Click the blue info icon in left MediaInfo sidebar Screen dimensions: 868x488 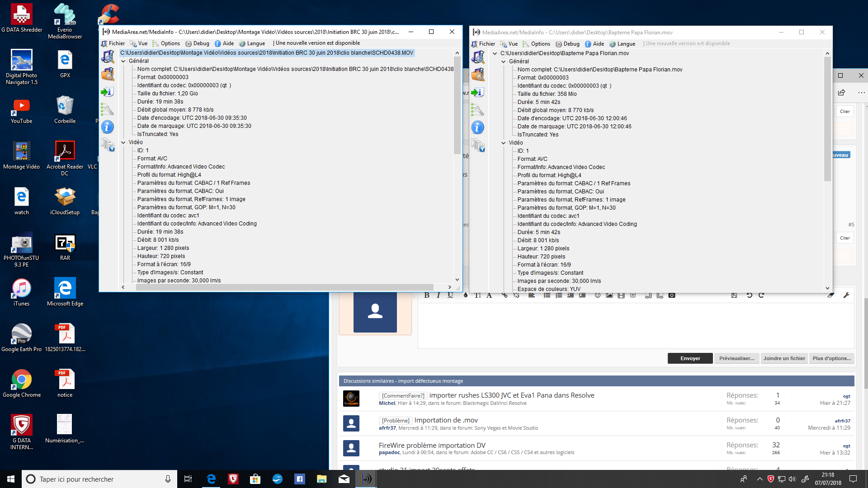(107, 127)
